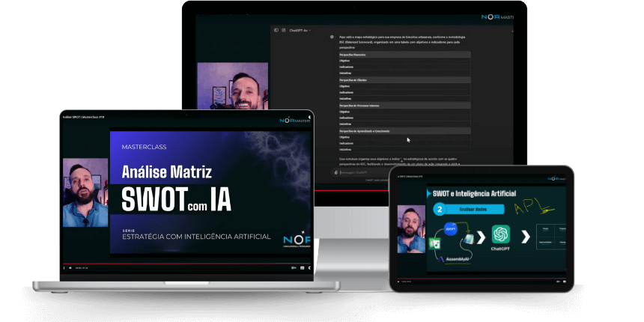The width and height of the screenshot is (644, 322).
Task: Click ChatGPT logo icon in tablet slide
Action: 501,233
